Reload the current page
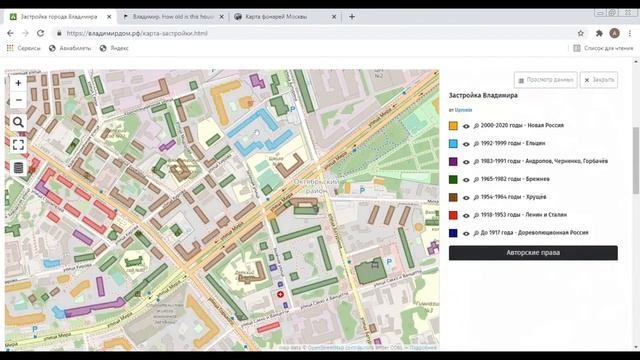The width and height of the screenshot is (640, 360). 40,33
